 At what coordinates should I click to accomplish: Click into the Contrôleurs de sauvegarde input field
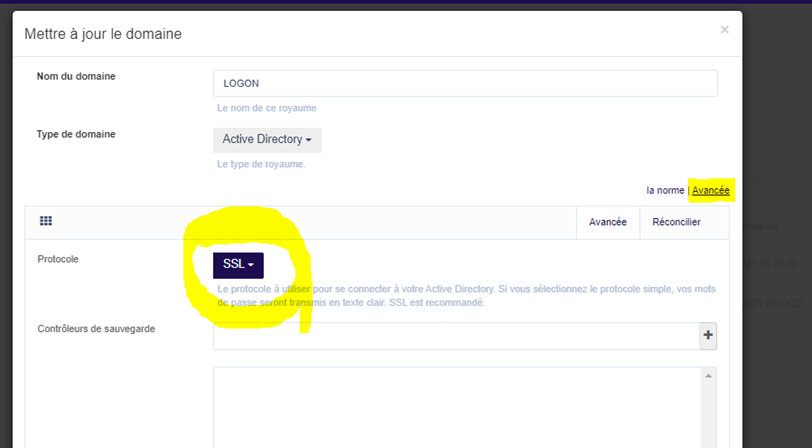pos(455,336)
